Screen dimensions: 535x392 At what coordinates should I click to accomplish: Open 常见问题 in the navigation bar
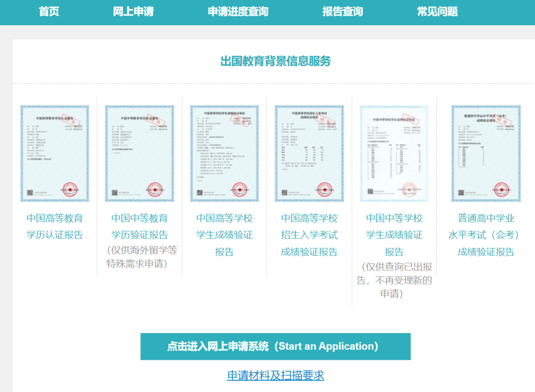(x=437, y=12)
